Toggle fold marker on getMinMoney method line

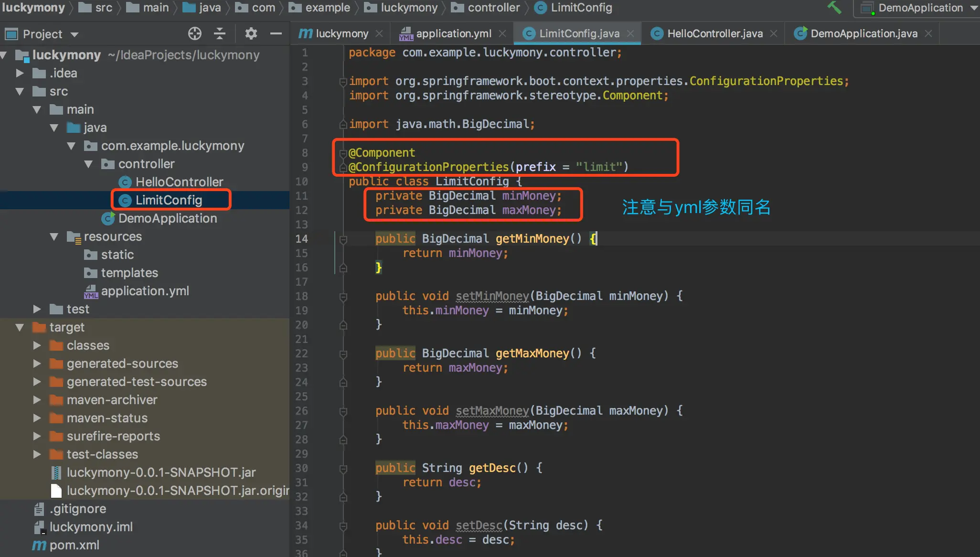(343, 239)
